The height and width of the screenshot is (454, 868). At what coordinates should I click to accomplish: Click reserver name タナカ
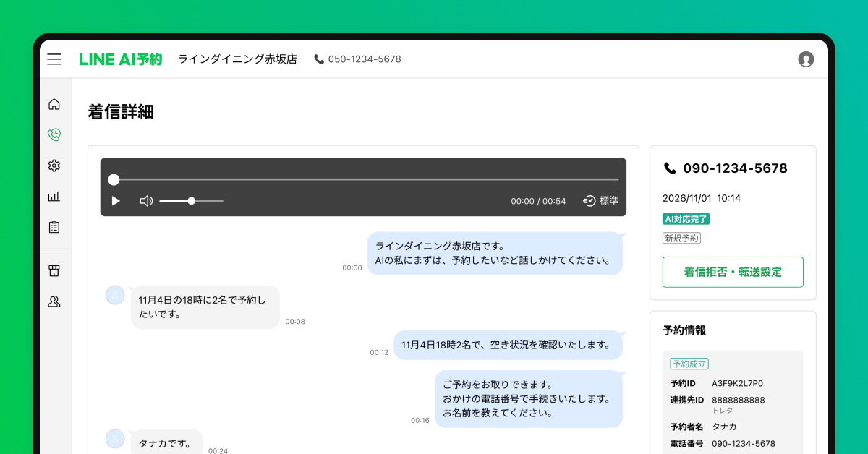tap(724, 427)
